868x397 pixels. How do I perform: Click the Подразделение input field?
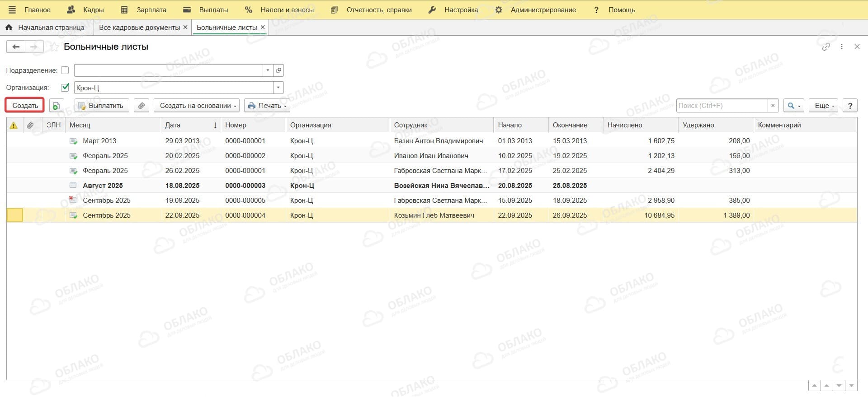(168, 70)
